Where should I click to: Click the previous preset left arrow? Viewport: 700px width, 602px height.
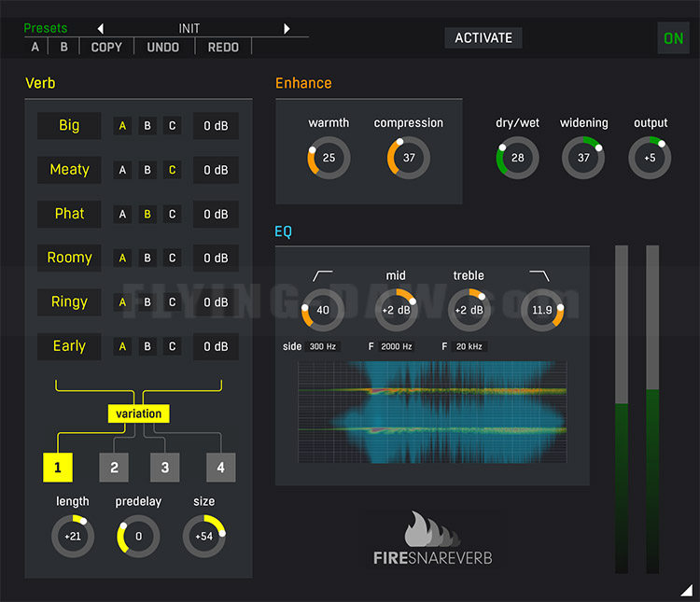[101, 29]
